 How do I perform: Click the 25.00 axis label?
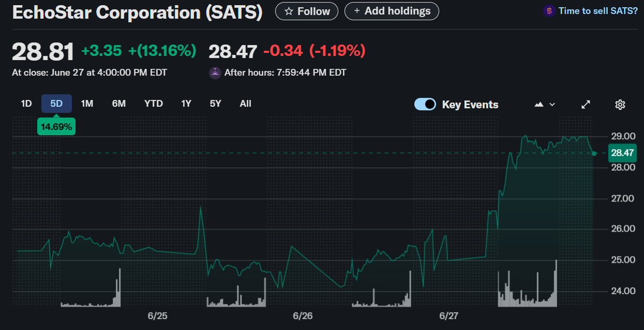coord(623,260)
